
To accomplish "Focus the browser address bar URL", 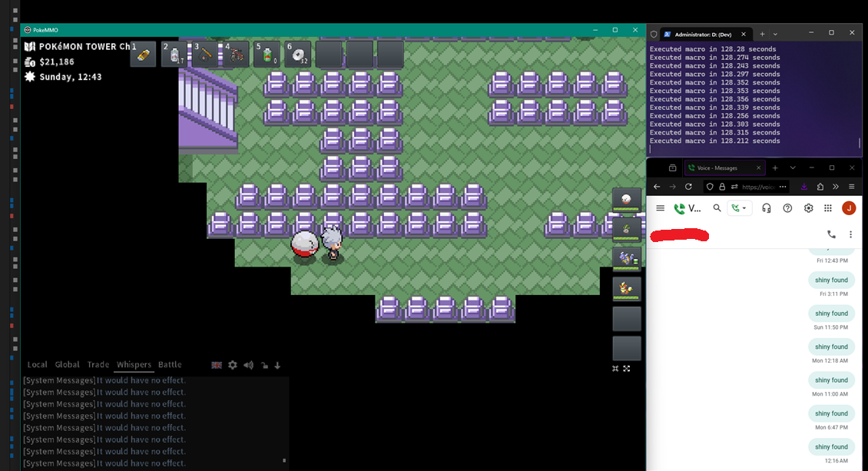I will (758, 187).
